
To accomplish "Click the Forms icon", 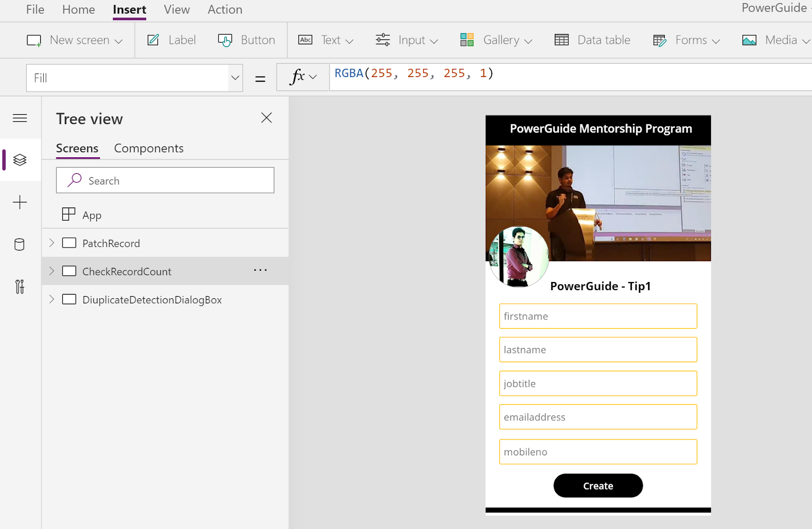I will [x=660, y=41].
